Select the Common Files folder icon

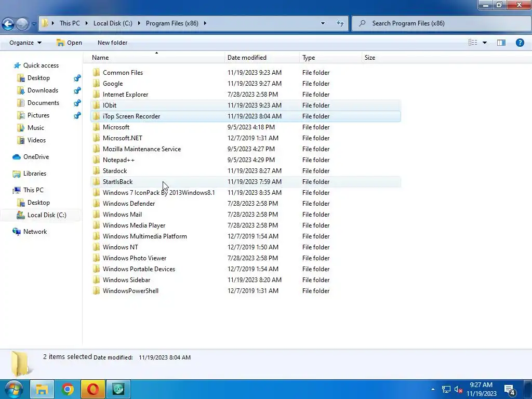(x=96, y=72)
